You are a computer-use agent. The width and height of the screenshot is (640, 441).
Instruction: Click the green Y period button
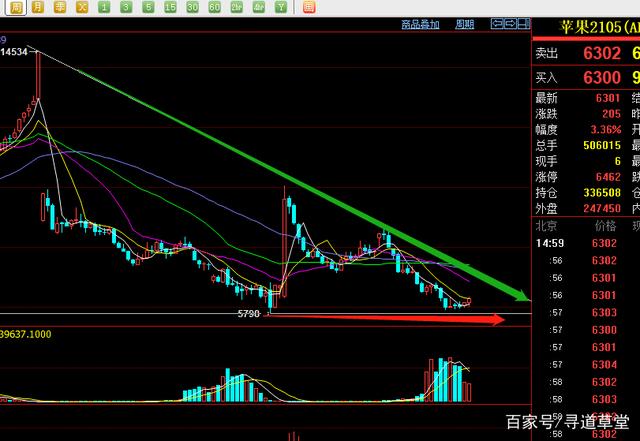[x=281, y=7]
